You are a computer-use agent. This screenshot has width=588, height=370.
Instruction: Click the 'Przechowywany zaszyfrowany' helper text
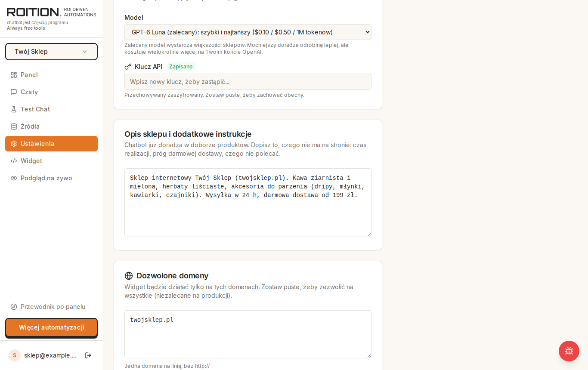(214, 95)
